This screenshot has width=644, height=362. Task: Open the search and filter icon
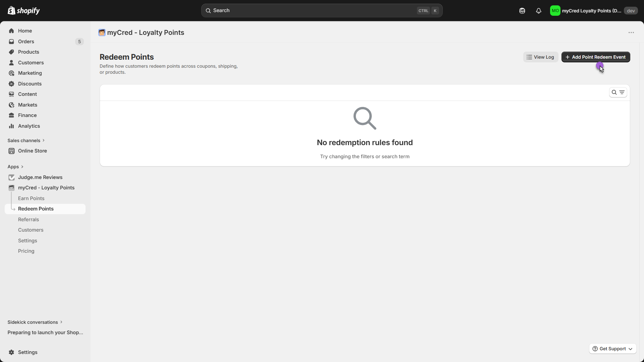(x=618, y=93)
